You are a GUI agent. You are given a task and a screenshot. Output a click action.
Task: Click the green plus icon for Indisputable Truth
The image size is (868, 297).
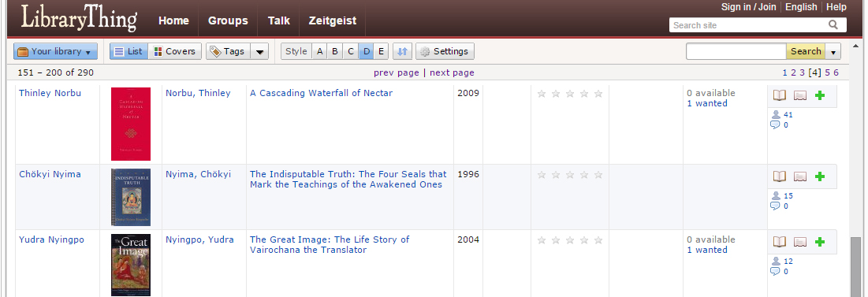(820, 176)
